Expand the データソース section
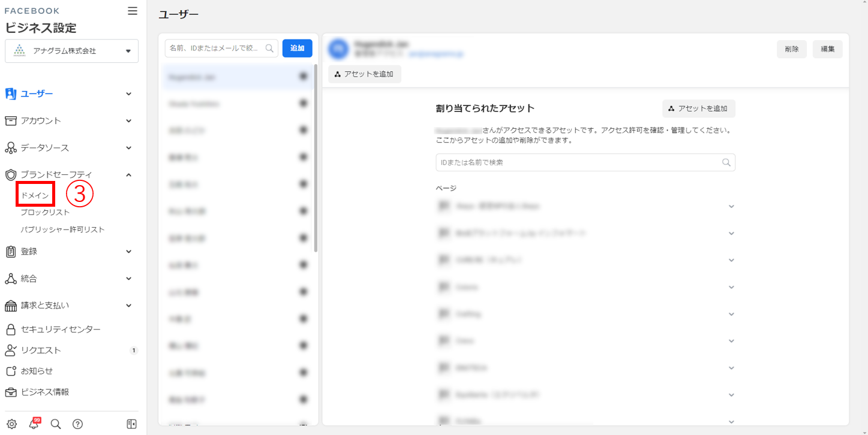 128,148
